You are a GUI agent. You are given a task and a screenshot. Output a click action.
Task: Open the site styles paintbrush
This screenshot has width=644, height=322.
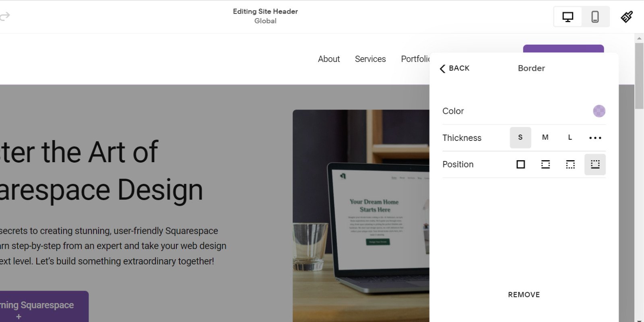[x=627, y=17]
